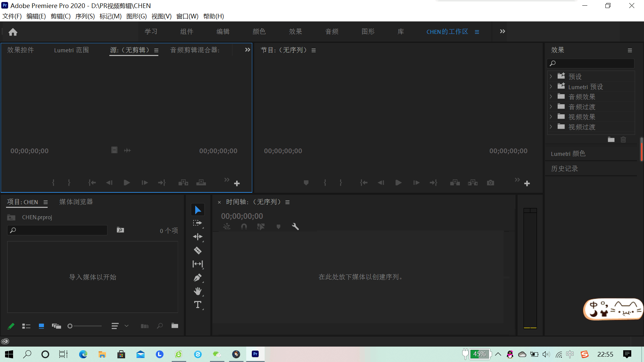644x362 pixels.
Task: Select the Type tool
Action: (198, 305)
